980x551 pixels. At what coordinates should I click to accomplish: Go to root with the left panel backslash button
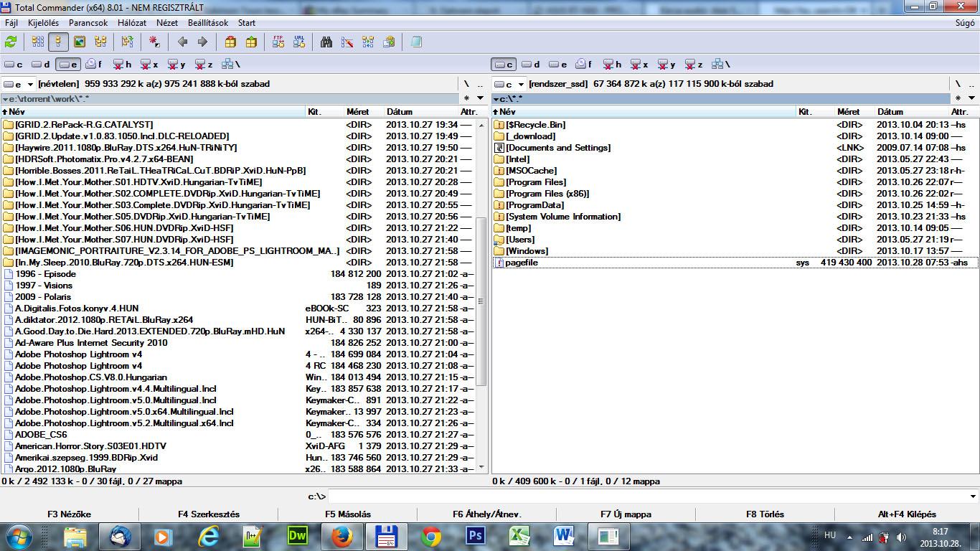(466, 84)
